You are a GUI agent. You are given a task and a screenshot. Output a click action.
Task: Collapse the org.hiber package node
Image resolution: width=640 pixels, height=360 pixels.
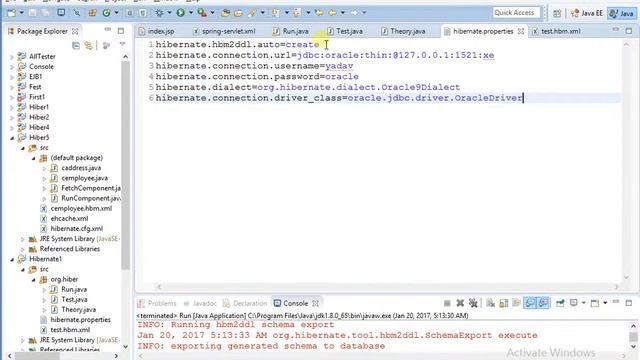coord(33,280)
